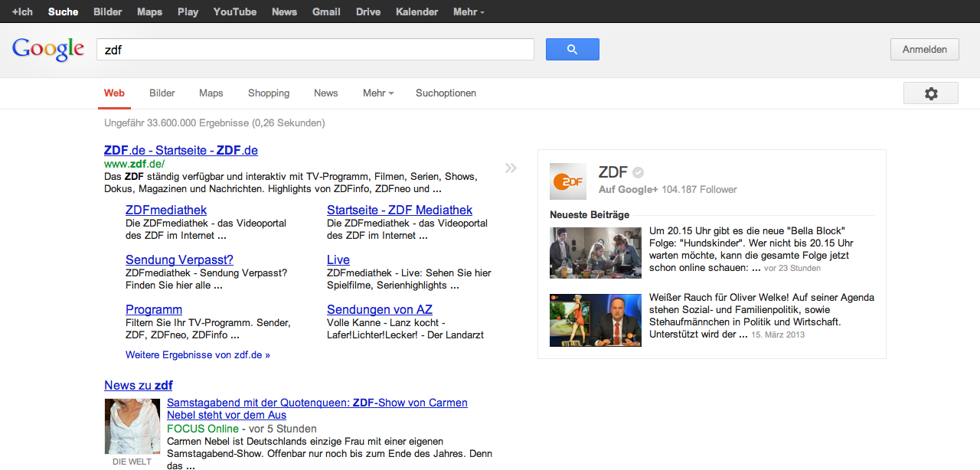
Task: Open the ZDFmediathek sitelink
Action: click(166, 210)
